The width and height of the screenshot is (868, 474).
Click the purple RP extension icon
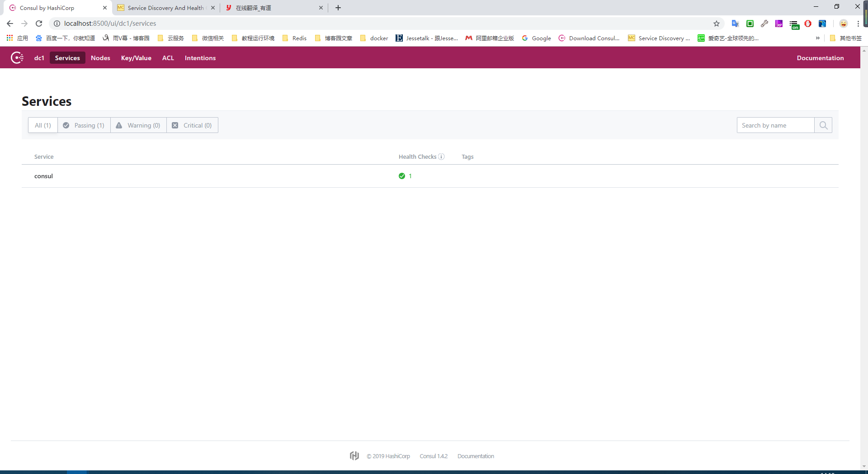tap(779, 24)
